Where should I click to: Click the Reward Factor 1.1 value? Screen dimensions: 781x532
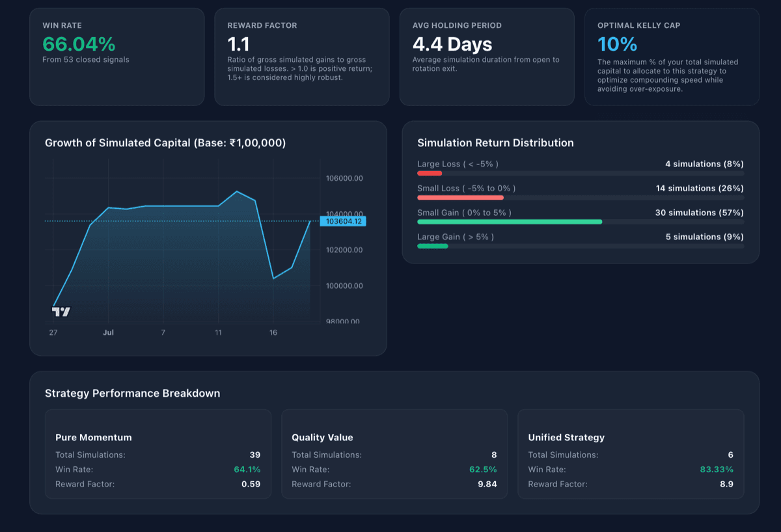click(238, 44)
